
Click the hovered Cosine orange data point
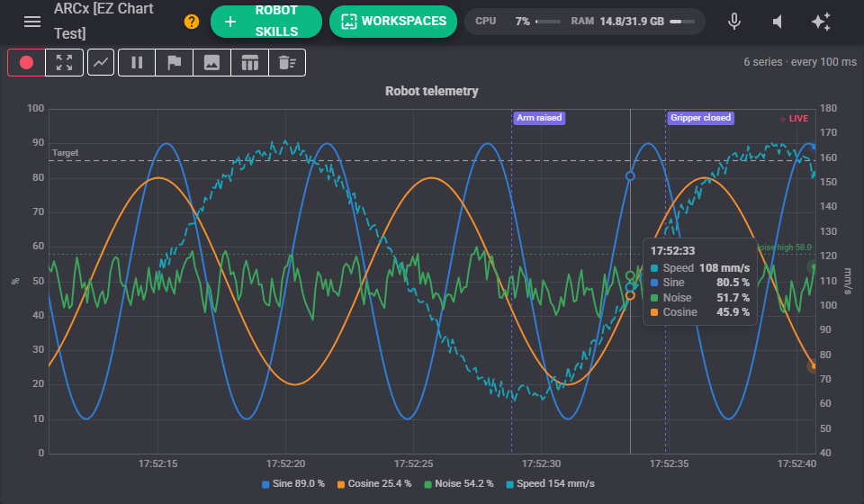pyautogui.click(x=630, y=296)
